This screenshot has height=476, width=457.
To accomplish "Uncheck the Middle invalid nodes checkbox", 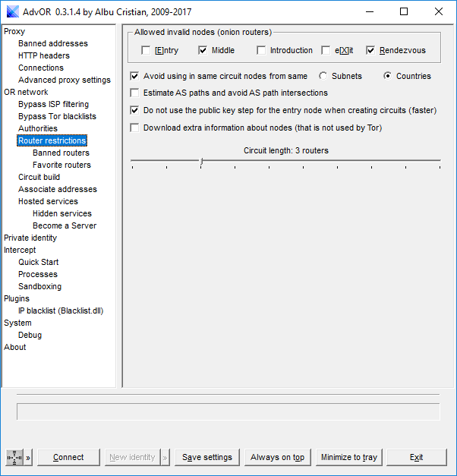I will point(203,51).
